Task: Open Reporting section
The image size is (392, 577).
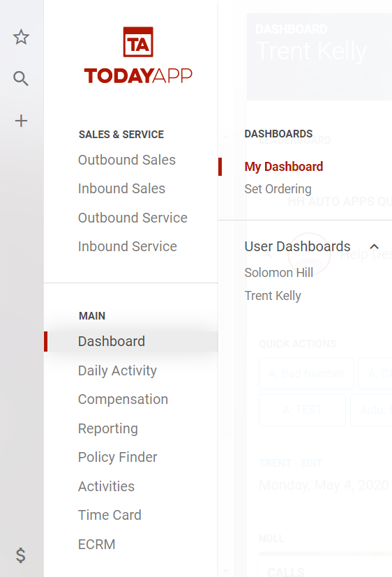Action: (x=108, y=428)
